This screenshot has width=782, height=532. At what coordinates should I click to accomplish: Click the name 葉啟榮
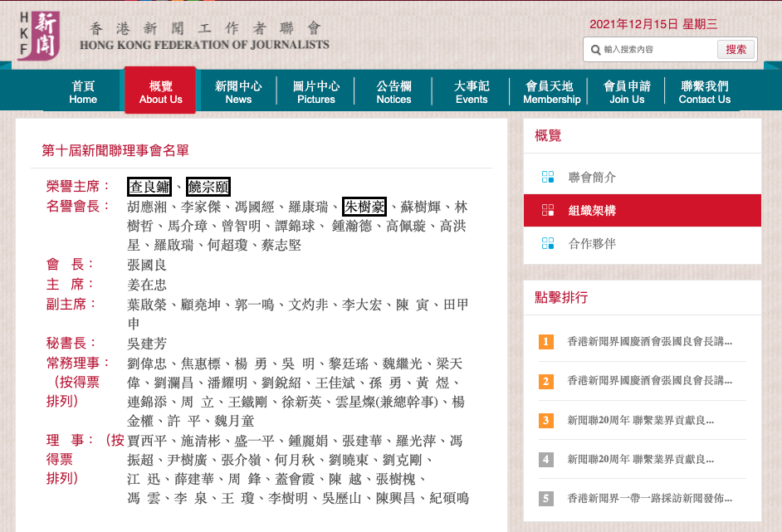[147, 305]
